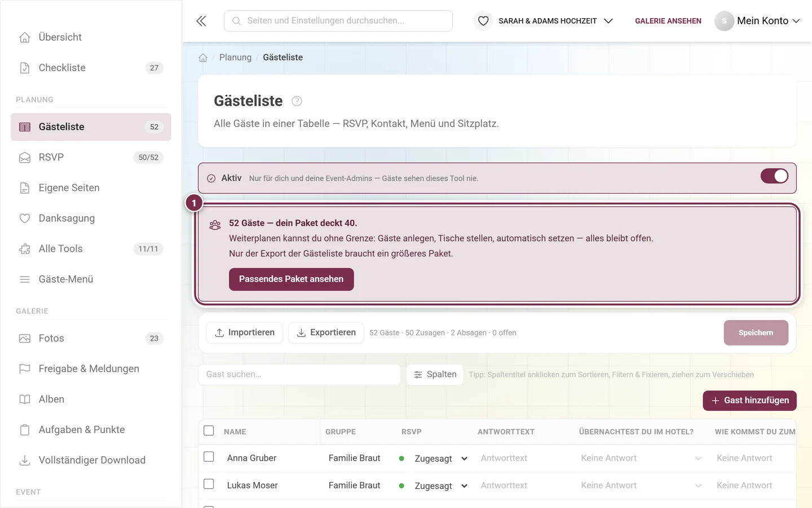Click the Importieren button
812x508 pixels.
click(x=245, y=332)
